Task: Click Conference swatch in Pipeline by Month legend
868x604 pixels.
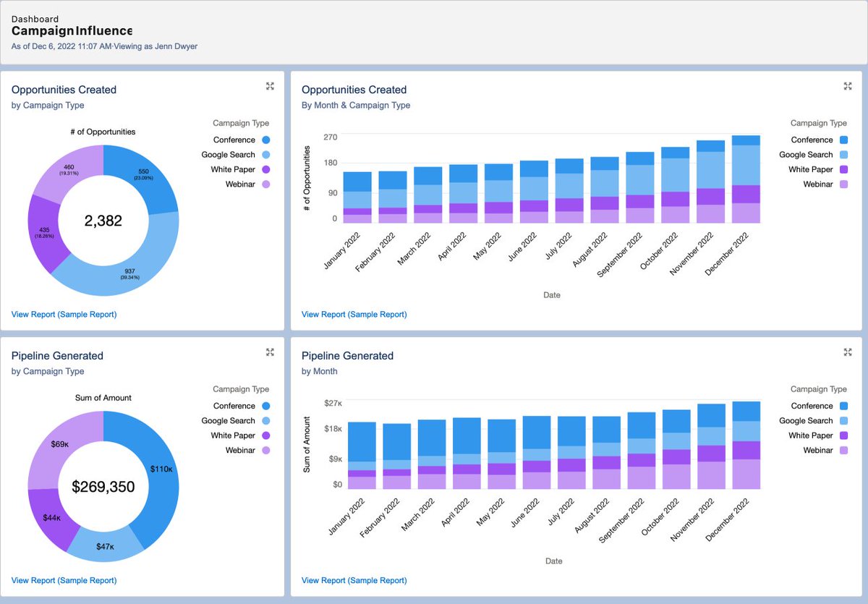Action: click(843, 406)
